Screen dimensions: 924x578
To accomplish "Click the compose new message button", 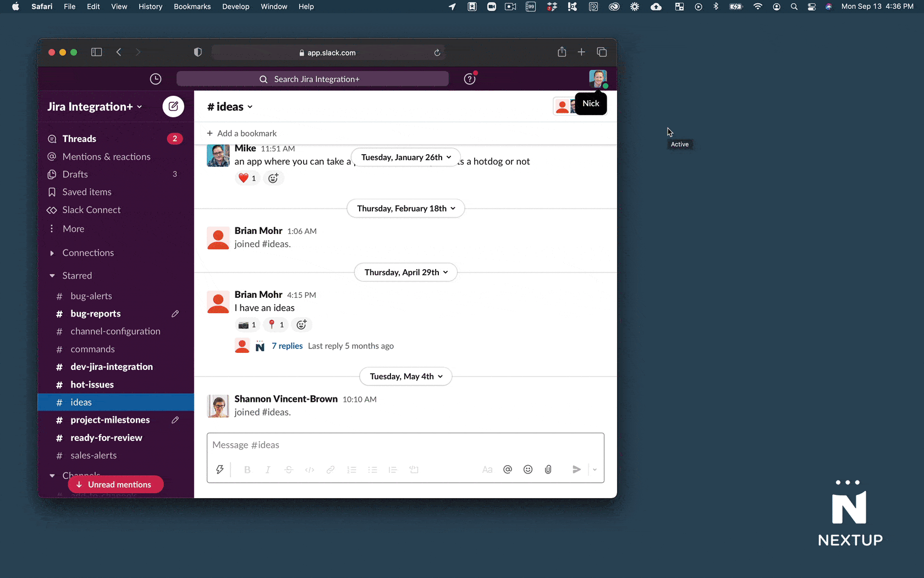I will point(173,106).
